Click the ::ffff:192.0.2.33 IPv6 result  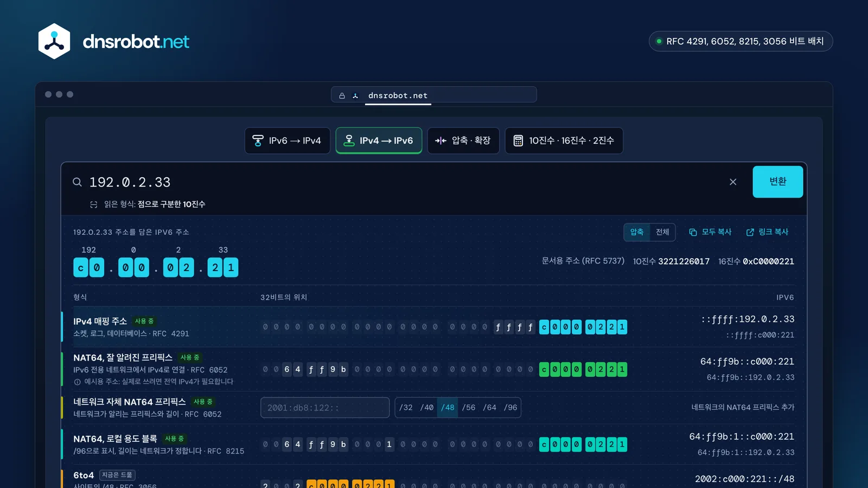(x=748, y=319)
